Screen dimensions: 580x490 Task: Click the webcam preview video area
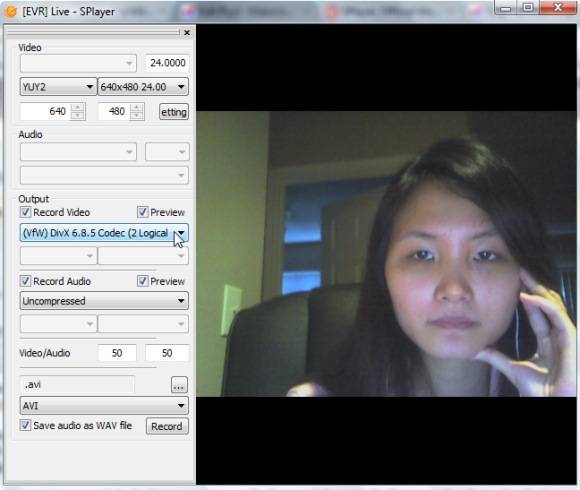pos(386,254)
